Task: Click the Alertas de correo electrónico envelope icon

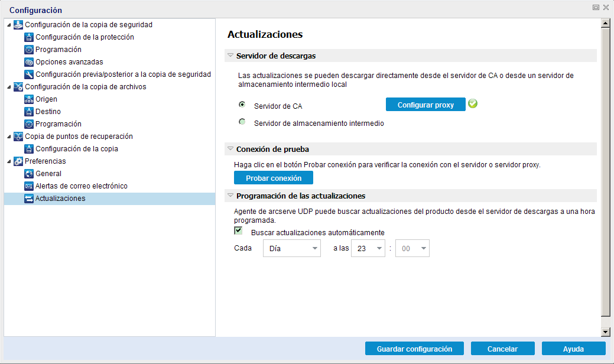Action: coord(29,186)
